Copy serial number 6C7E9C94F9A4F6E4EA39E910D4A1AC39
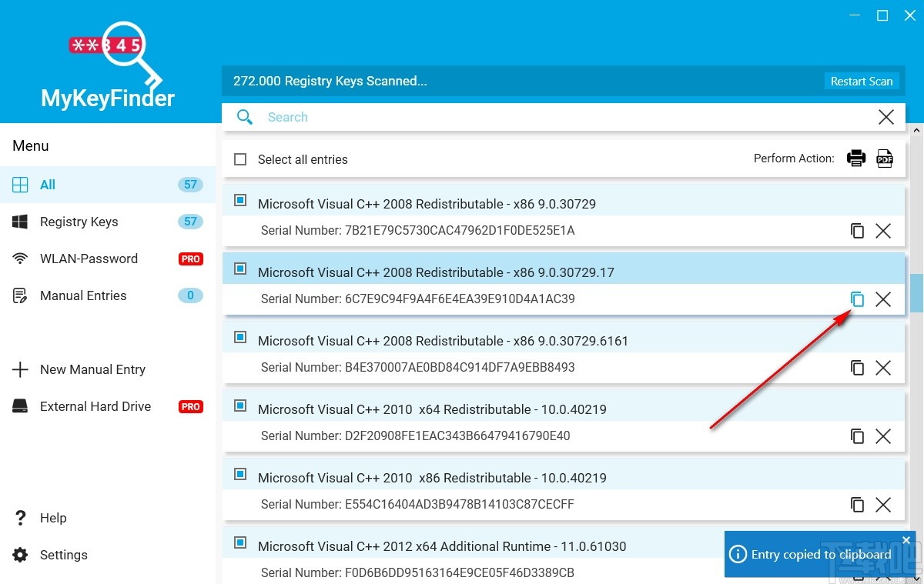Image resolution: width=924 pixels, height=584 pixels. [858, 299]
